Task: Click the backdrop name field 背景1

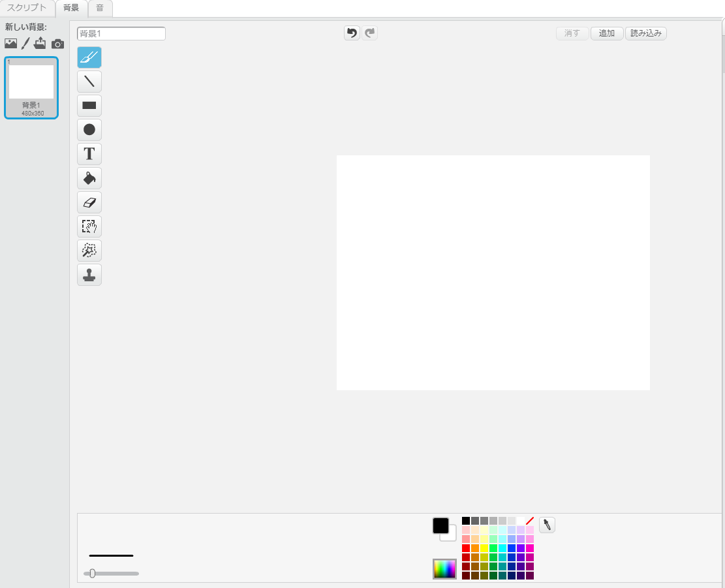Action: point(121,33)
